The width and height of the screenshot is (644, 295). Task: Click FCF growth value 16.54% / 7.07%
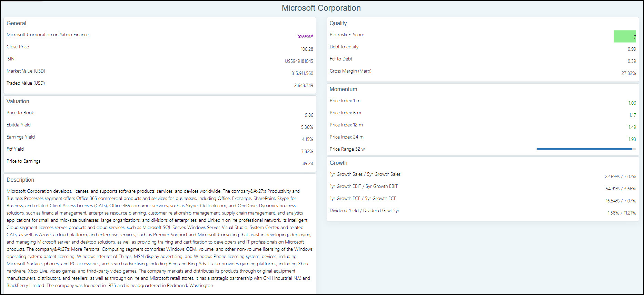click(621, 201)
